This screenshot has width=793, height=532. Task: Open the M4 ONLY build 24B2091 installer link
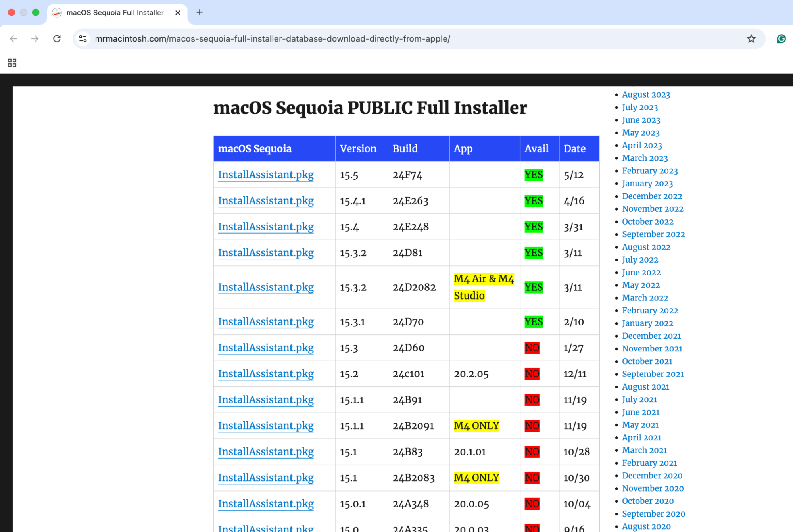point(265,426)
